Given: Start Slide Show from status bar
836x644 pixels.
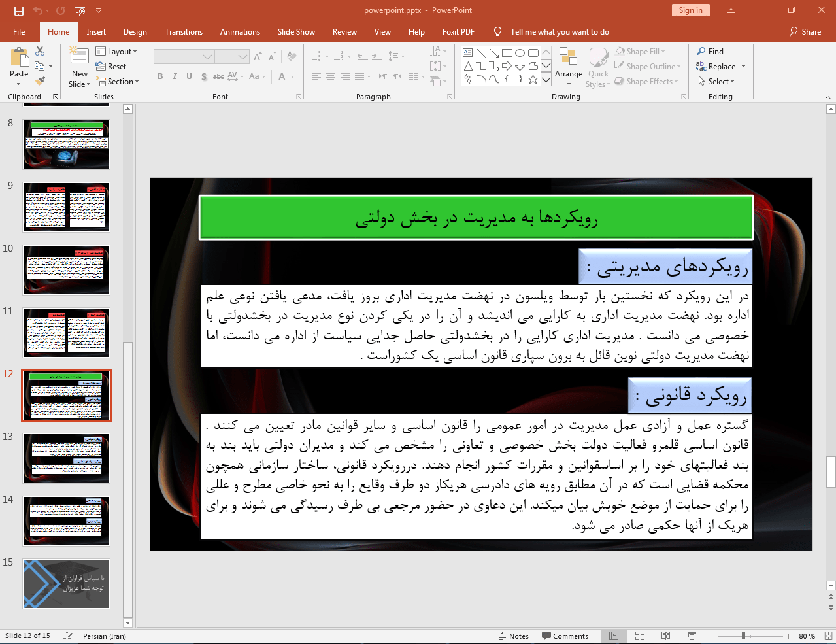Looking at the screenshot, I should click(x=692, y=636).
